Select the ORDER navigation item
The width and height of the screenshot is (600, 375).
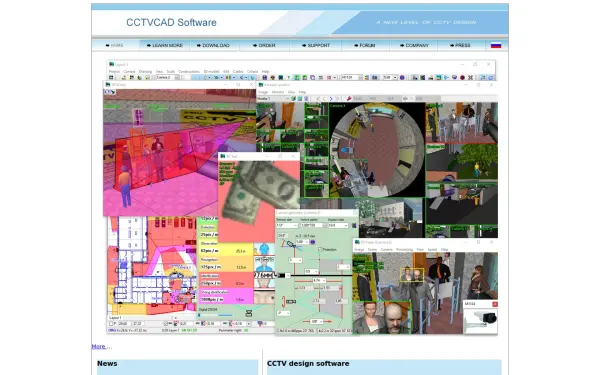coord(264,45)
